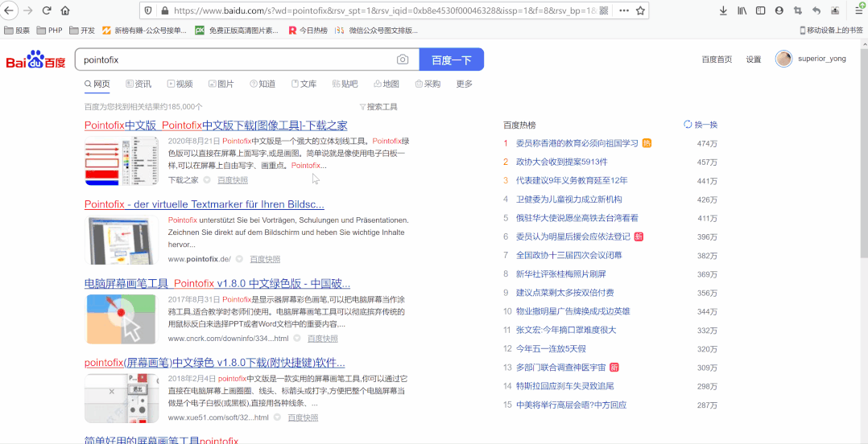This screenshot has width=868, height=444.
Task: Toggle the sidebar view icon
Action: 761,10
